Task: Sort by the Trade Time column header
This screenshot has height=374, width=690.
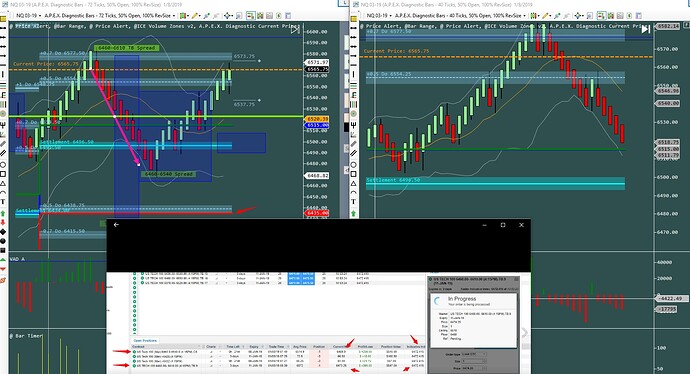Action: click(x=276, y=347)
